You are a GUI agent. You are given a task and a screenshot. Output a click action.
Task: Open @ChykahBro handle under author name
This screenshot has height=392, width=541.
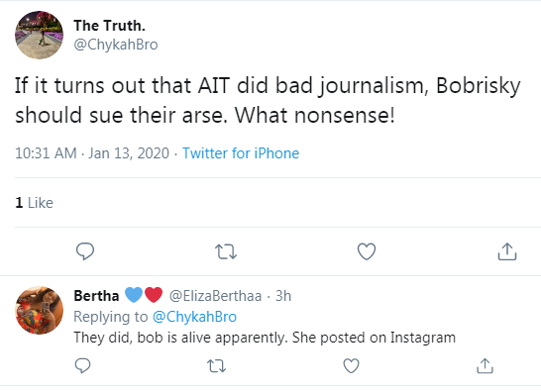(116, 45)
